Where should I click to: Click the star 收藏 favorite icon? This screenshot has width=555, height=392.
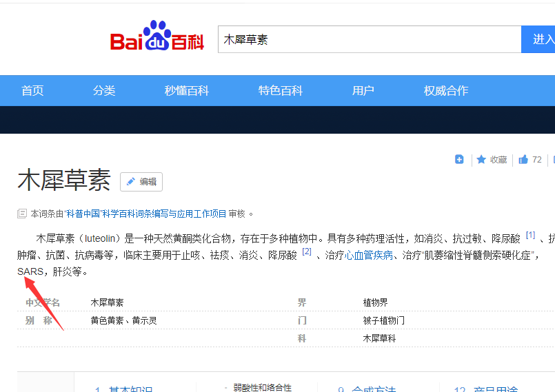[481, 160]
